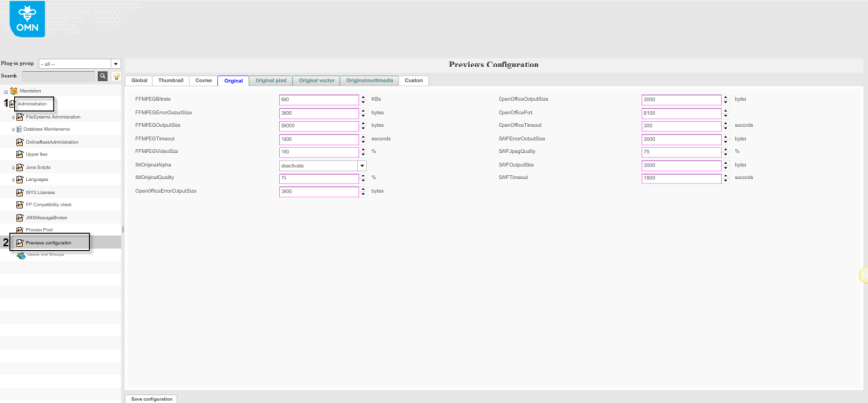Click the FFMPEGBitrate value field

(319, 100)
